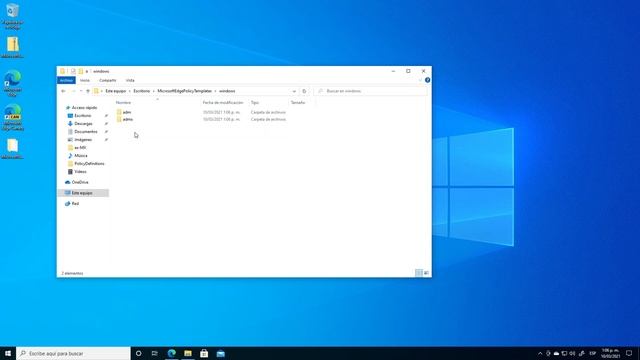Switch to the Vista ribbon tab
The image size is (640, 360).
(130, 80)
